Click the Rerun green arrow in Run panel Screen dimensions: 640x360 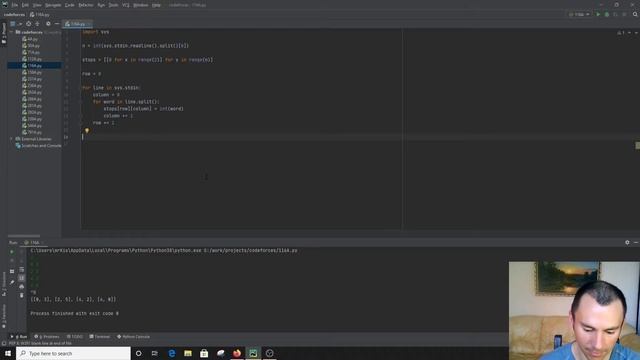(x=12, y=252)
